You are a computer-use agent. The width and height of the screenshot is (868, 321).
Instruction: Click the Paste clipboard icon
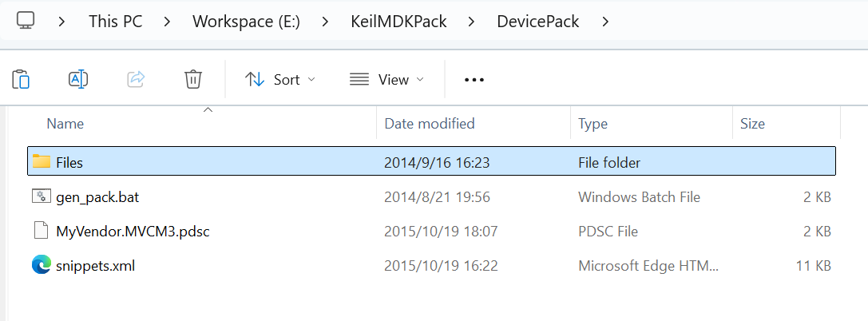(22, 79)
